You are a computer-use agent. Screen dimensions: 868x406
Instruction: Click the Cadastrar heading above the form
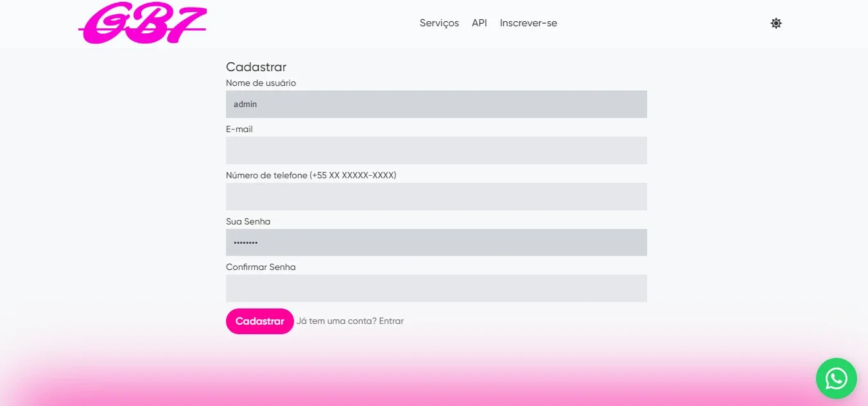[256, 67]
